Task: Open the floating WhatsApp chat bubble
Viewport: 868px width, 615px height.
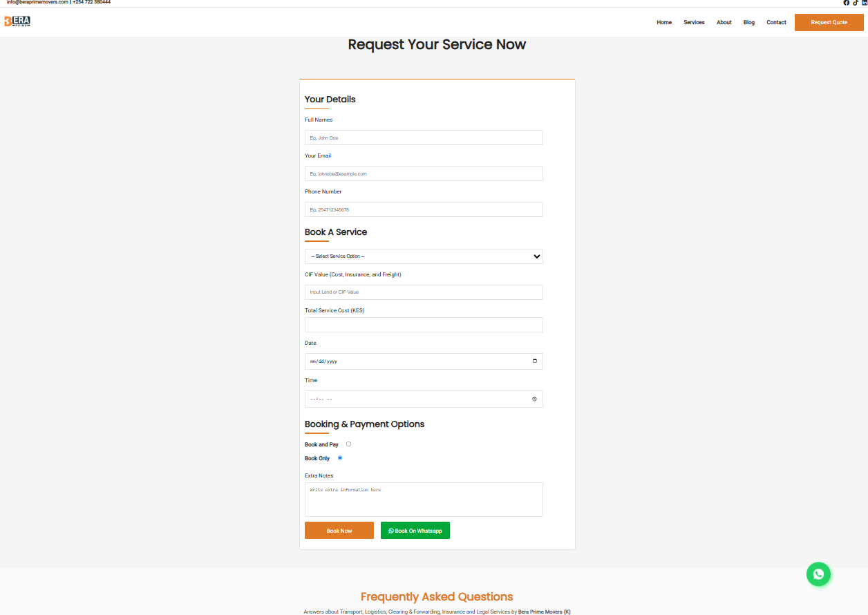Action: point(818,574)
